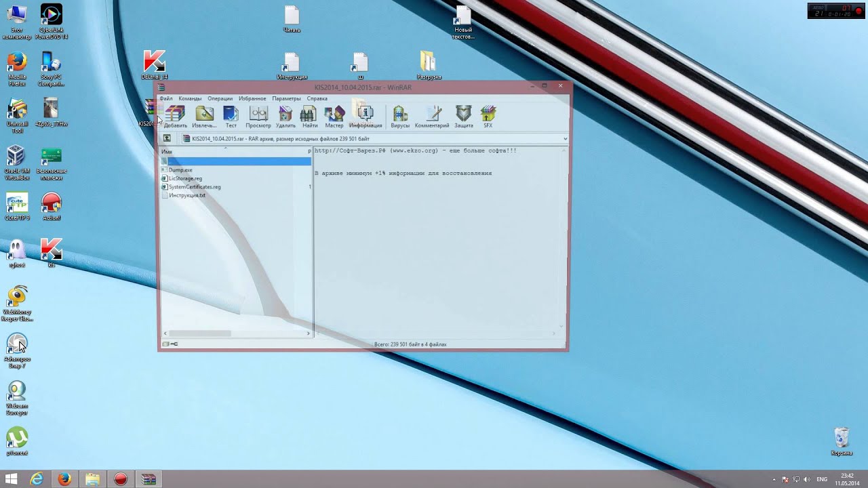Select the Sony PC Companion shortcut
868x488 pixels.
[52, 69]
